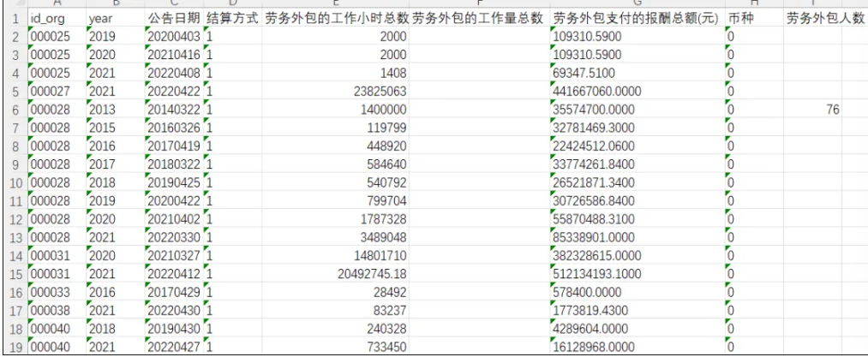Click the 劳务外包支付的报酬总额(元) header cell
Screen dimensions: 868x357
coord(638,18)
